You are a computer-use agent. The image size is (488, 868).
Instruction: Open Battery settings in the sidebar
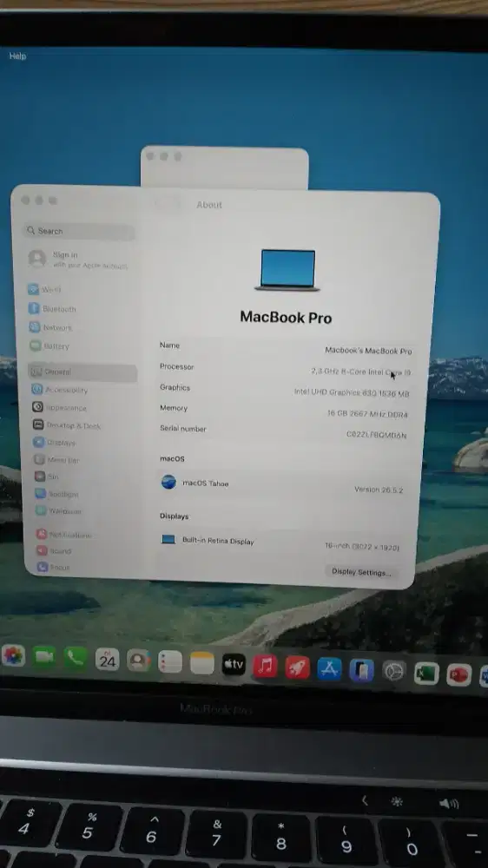(x=49, y=346)
